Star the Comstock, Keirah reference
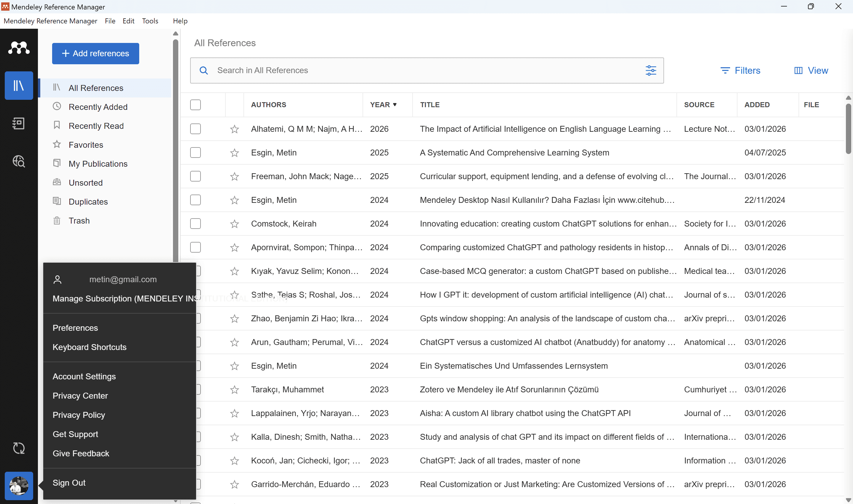853x504 pixels. click(x=234, y=224)
